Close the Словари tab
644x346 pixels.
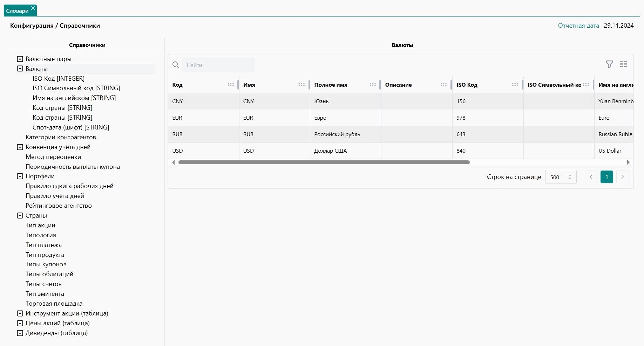[33, 8]
